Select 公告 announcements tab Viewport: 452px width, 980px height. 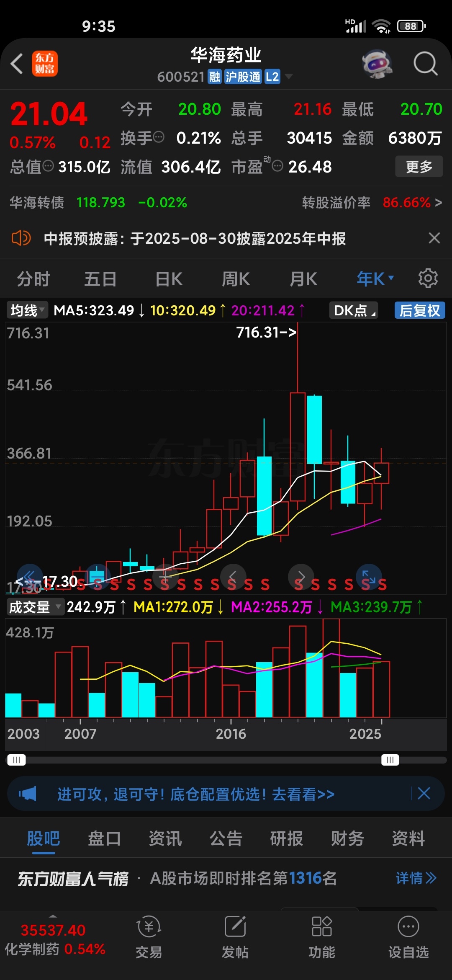226,838
